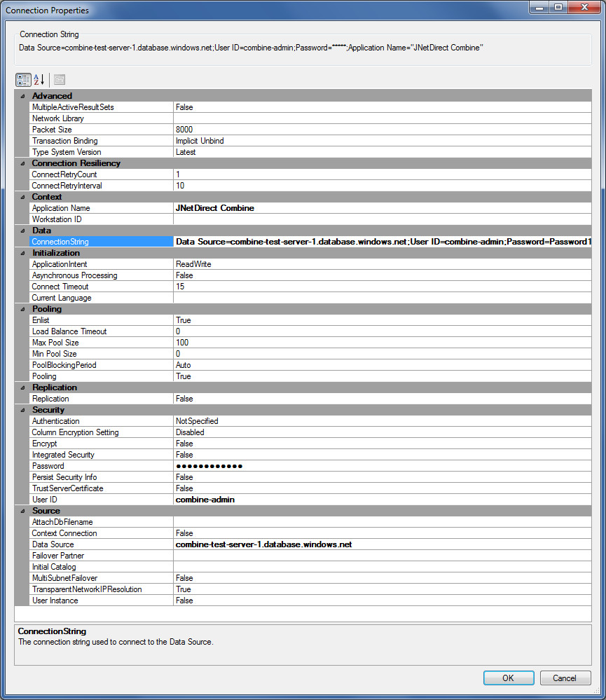The width and height of the screenshot is (606, 700).
Task: Select the Encrypt property value
Action: [x=382, y=444]
